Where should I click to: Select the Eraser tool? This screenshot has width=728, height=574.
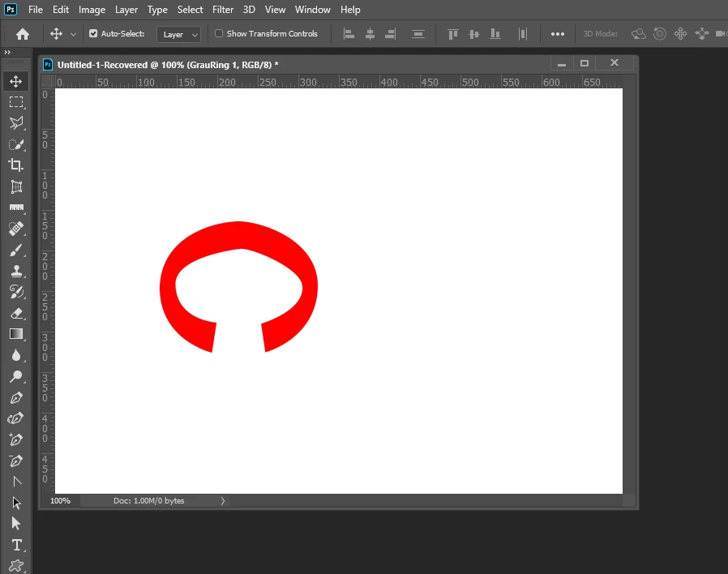pos(16,314)
